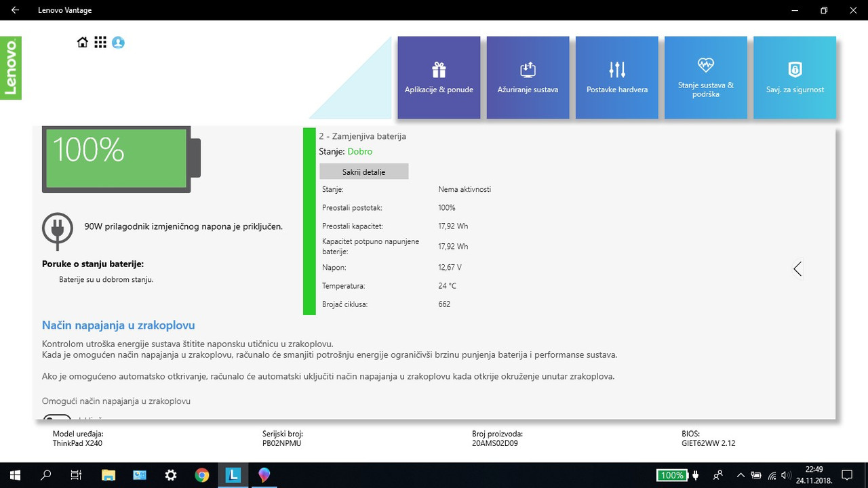Select the cycle count value 662

444,304
